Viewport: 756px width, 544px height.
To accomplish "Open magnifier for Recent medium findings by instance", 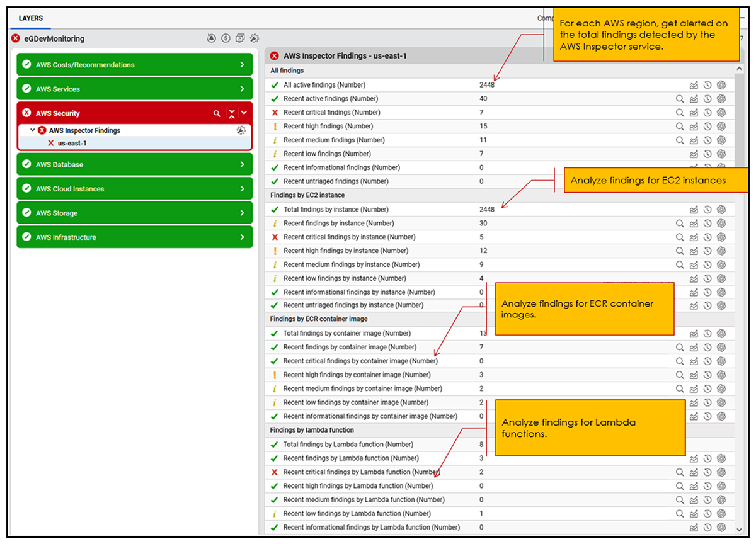I will 680,265.
